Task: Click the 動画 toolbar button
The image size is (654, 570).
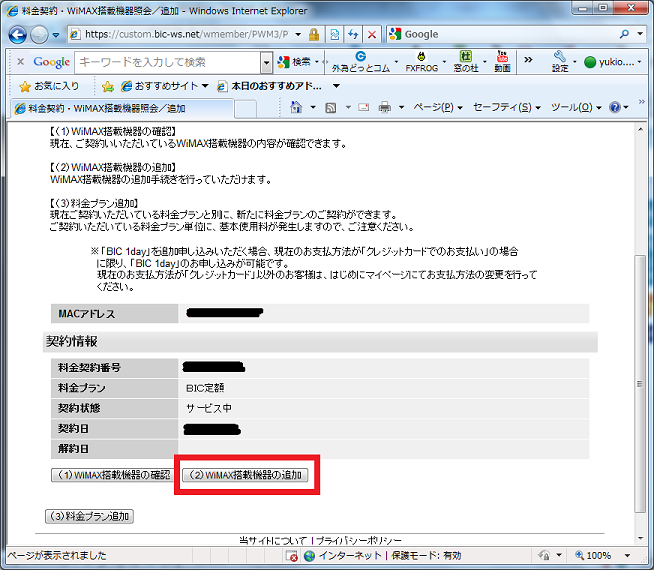Action: click(x=502, y=62)
